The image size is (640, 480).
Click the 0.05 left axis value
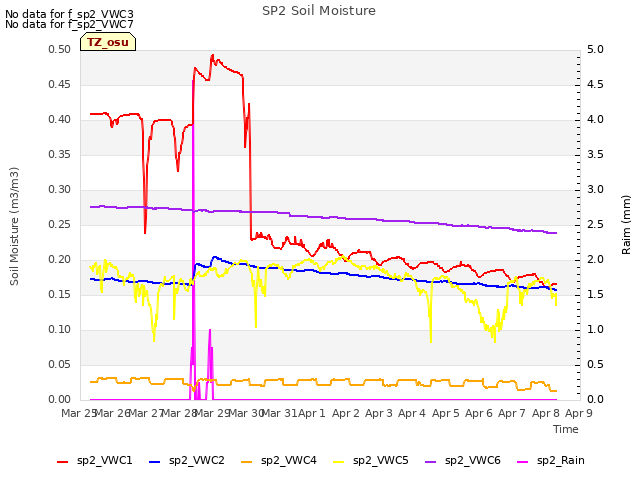click(x=60, y=364)
